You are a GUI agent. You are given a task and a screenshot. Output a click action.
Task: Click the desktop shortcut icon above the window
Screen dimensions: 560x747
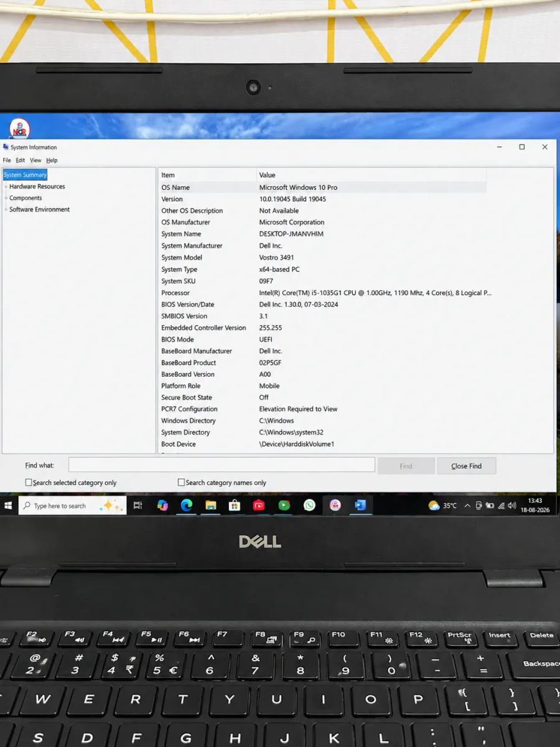pyautogui.click(x=19, y=129)
